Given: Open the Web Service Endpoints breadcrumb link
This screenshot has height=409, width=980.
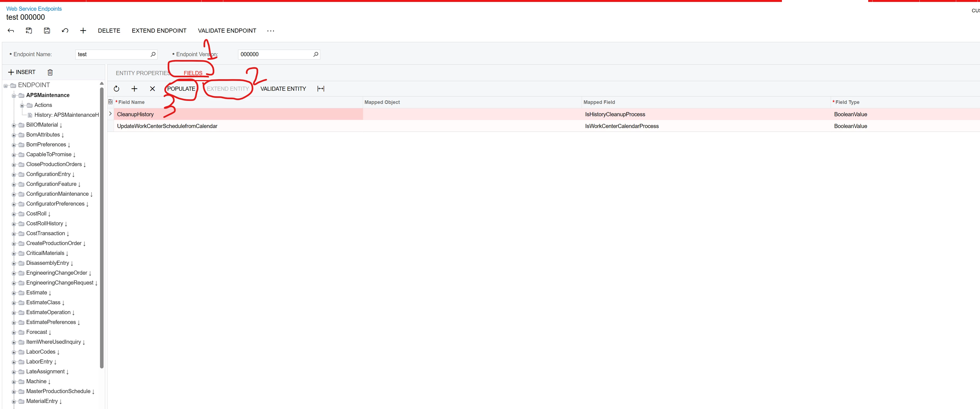Looking at the screenshot, I should pyautogui.click(x=34, y=9).
